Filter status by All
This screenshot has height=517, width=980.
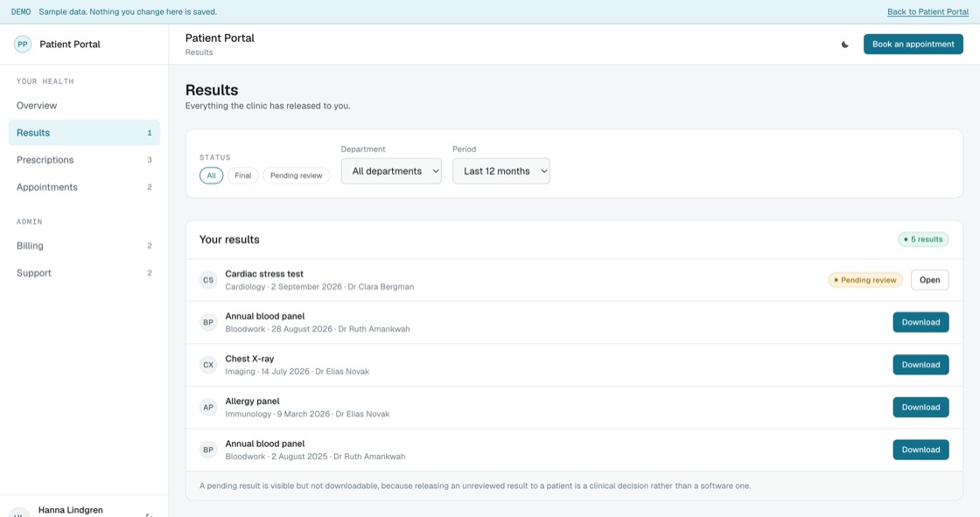click(211, 176)
